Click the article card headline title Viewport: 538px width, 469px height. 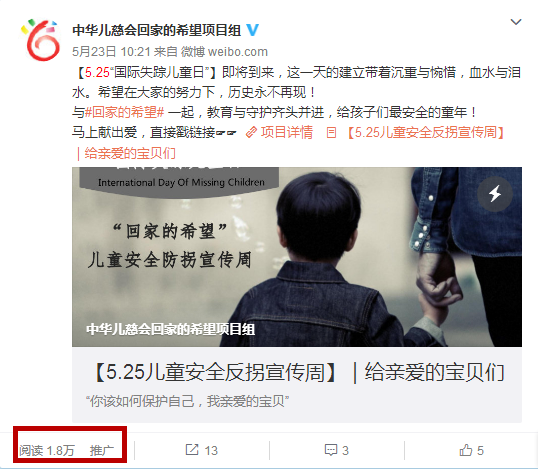coord(298,372)
